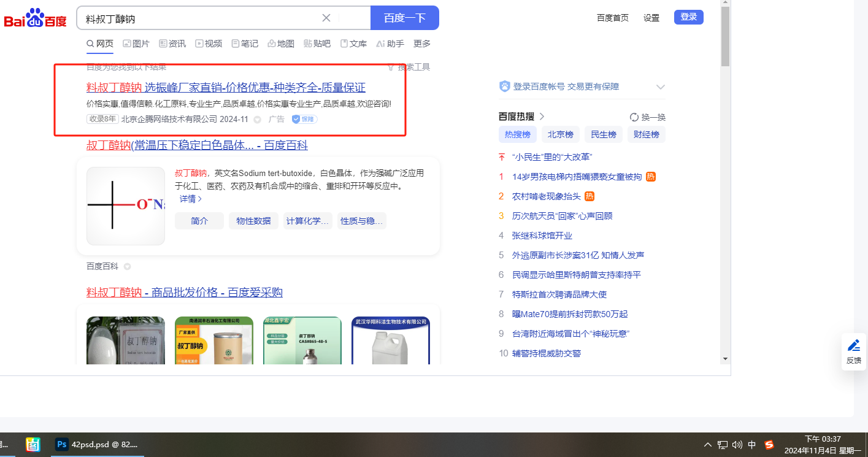Select the 北京榜 hot list filter
Screen dimensions: 868x457
click(560, 134)
